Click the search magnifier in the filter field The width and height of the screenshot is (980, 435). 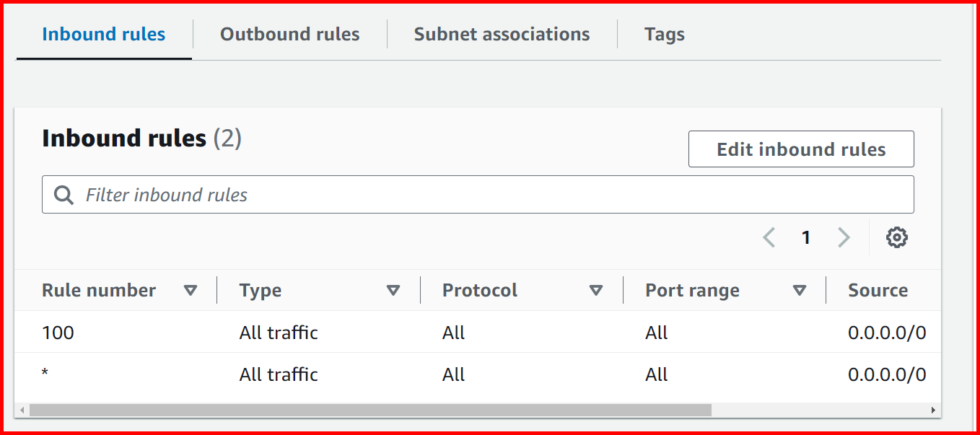pos(64,194)
